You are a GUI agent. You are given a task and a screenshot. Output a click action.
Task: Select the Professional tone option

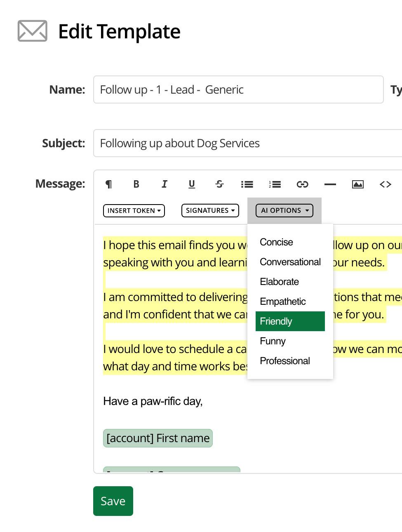pos(290,361)
